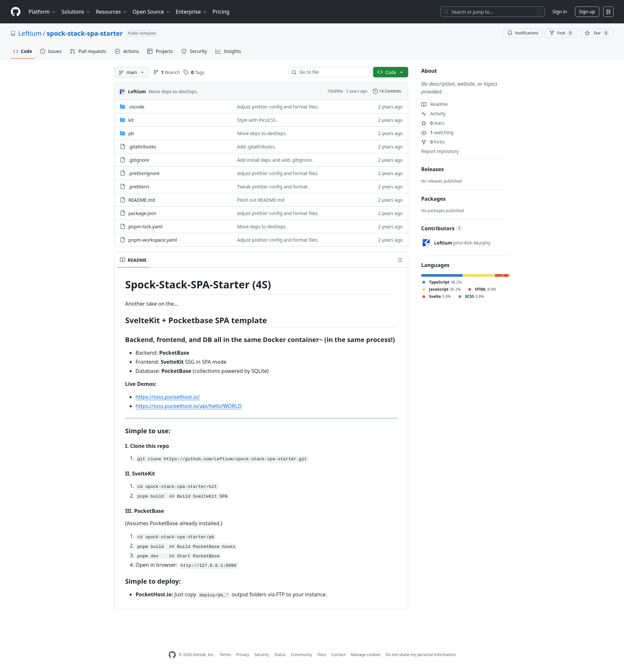The image size is (624, 672).
Task: Star this repository
Action: pos(597,33)
